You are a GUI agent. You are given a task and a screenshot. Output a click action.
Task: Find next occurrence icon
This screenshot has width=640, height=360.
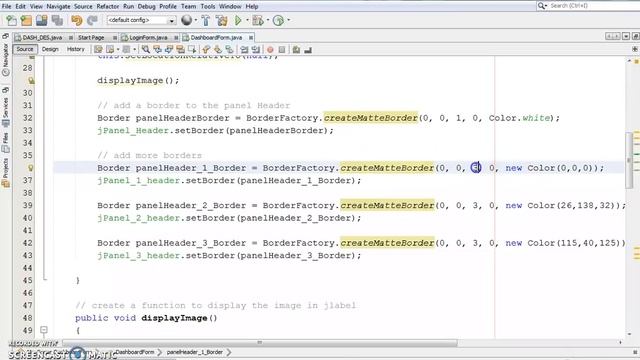169,50
